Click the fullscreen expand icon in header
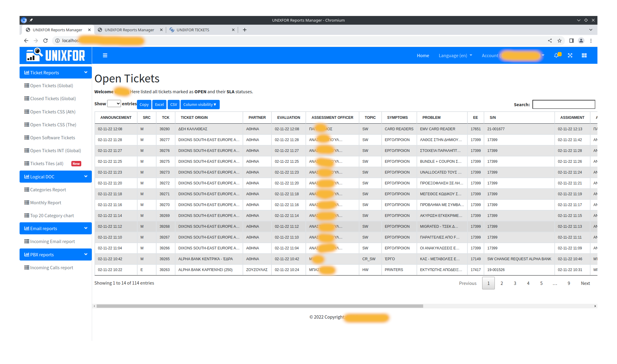 (570, 55)
